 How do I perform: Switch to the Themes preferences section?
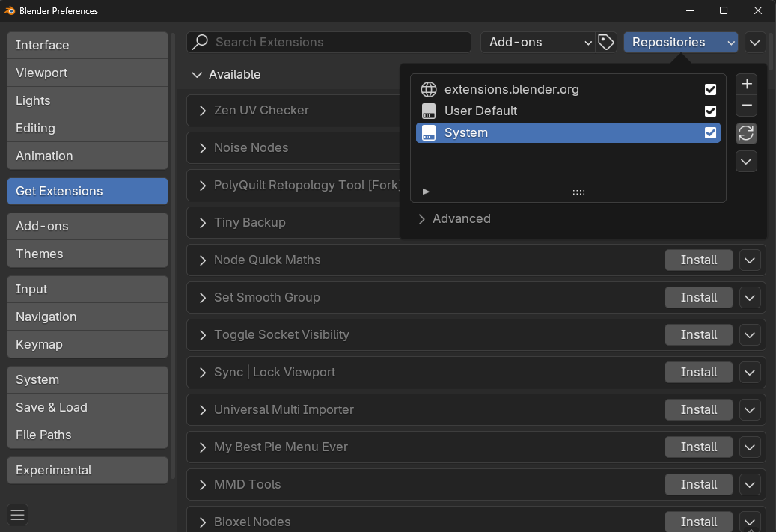87,254
